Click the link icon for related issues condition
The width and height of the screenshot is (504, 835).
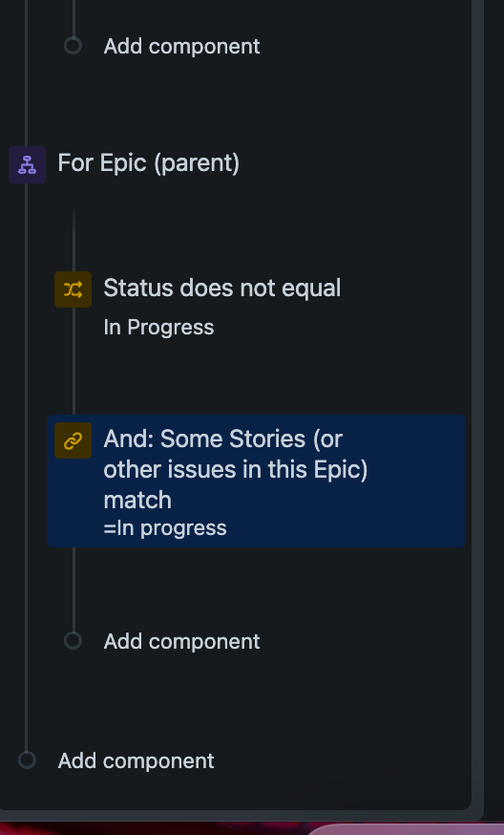click(73, 440)
